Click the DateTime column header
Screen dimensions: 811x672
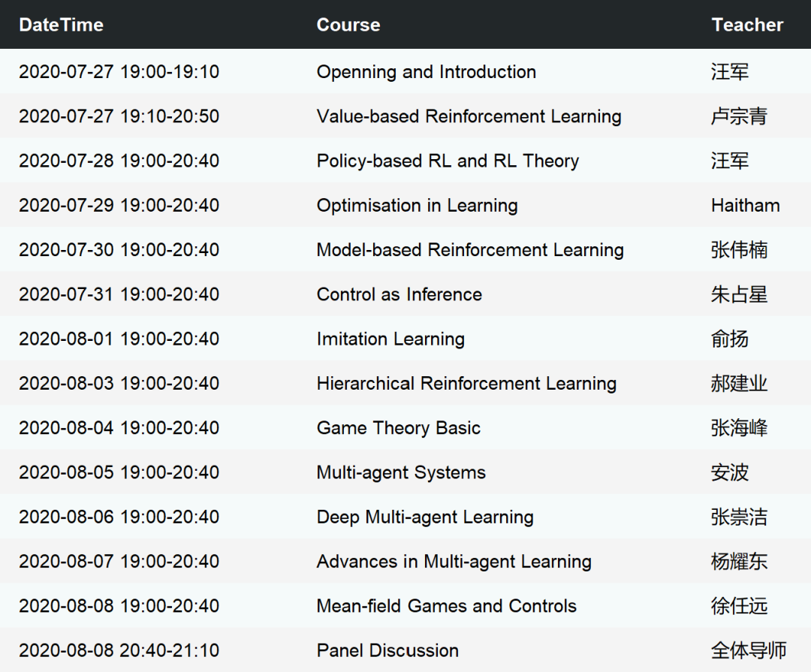[x=61, y=25]
